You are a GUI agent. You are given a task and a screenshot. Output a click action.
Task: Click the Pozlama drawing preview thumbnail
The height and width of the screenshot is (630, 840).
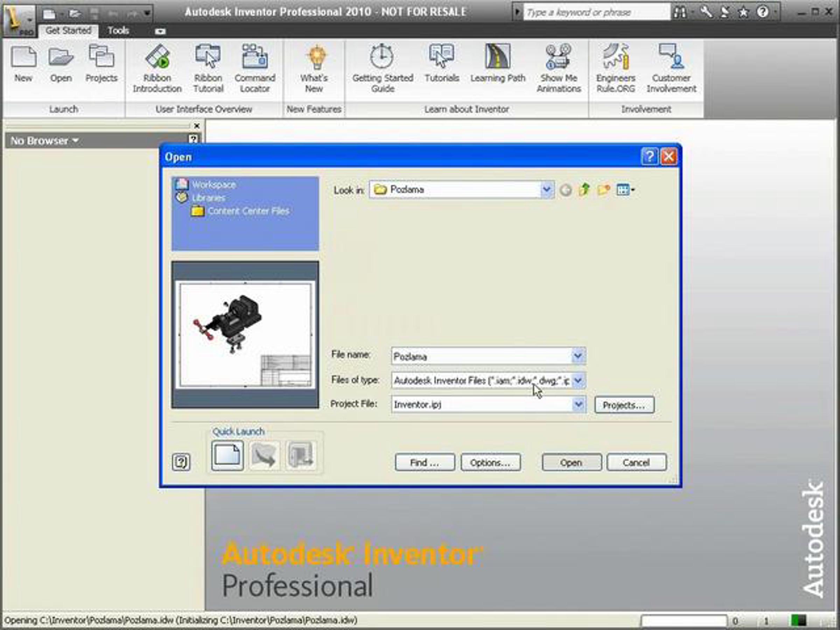(245, 335)
